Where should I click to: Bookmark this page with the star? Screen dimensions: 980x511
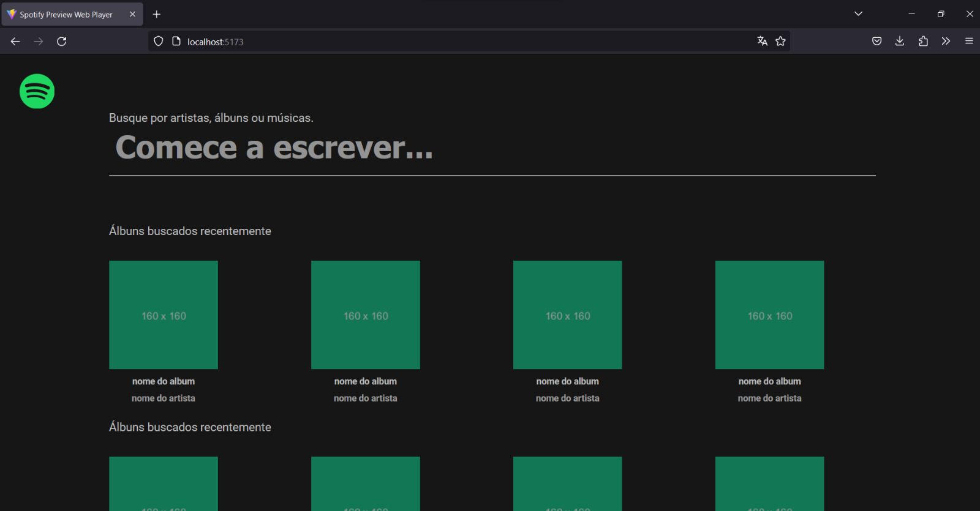pos(780,41)
